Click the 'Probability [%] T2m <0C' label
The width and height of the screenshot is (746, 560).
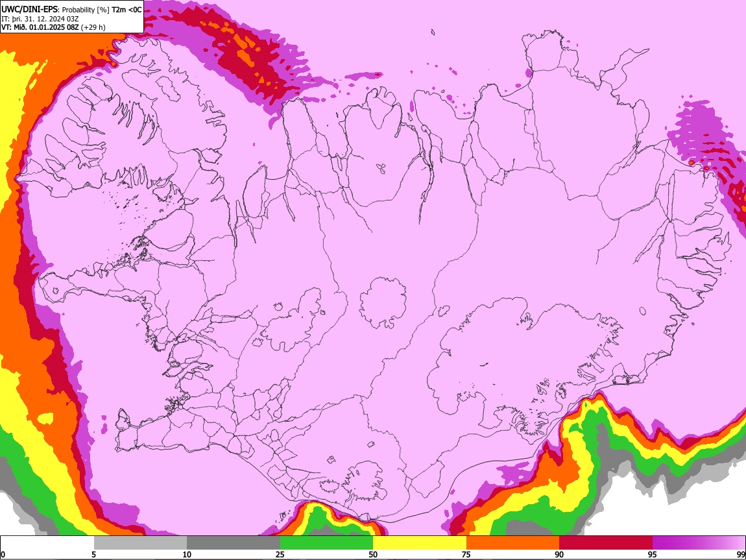pyautogui.click(x=102, y=10)
